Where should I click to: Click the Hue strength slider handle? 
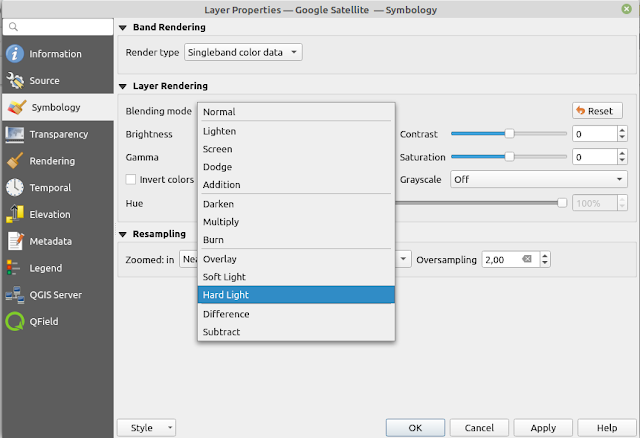point(562,203)
